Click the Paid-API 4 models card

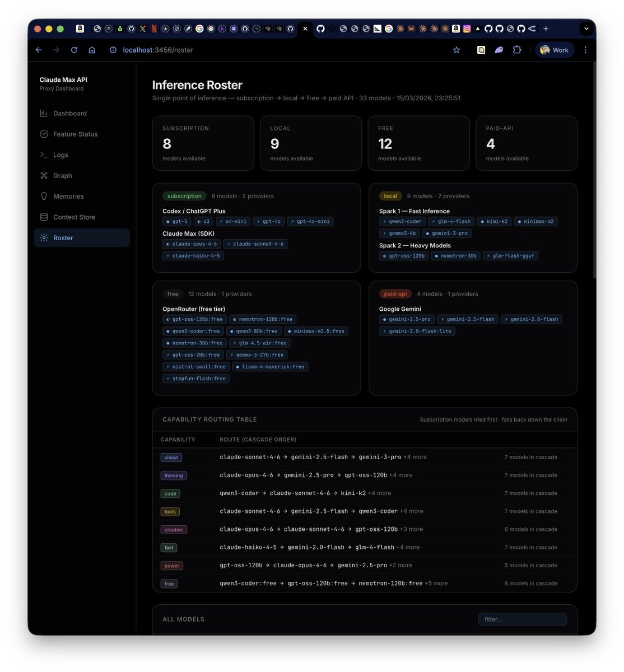click(x=527, y=143)
